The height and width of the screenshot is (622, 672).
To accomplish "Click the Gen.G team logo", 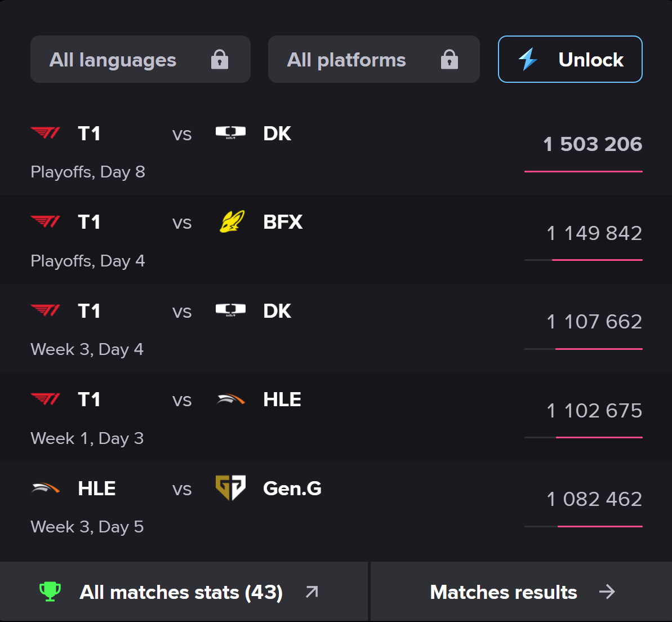I will [x=231, y=488].
